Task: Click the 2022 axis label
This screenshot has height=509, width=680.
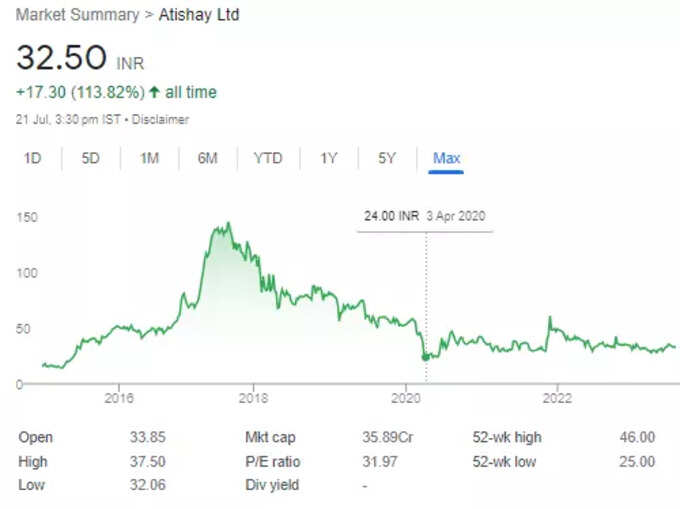Action: pyautogui.click(x=557, y=398)
